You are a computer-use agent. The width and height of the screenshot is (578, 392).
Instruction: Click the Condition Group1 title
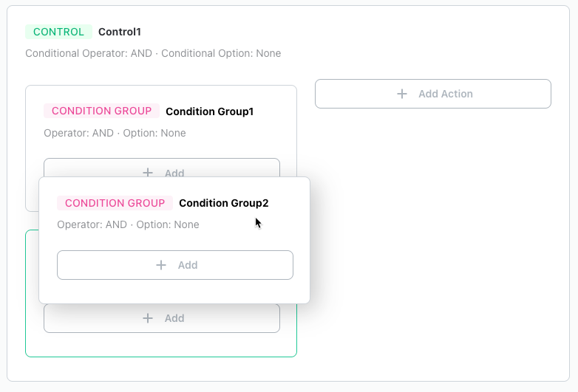tap(210, 111)
